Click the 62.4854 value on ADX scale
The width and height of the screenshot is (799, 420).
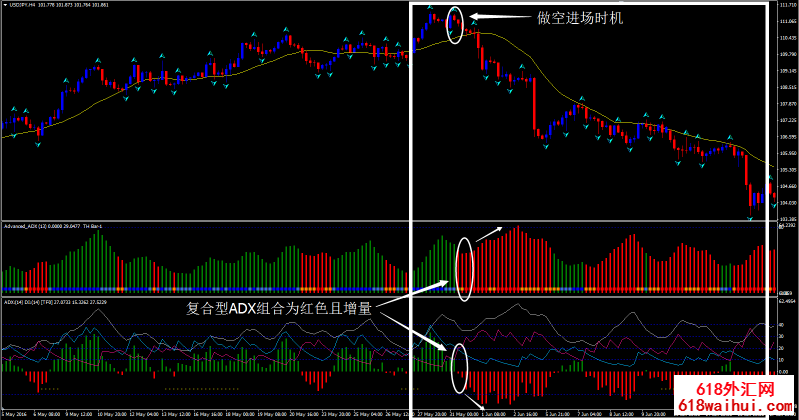788,301
